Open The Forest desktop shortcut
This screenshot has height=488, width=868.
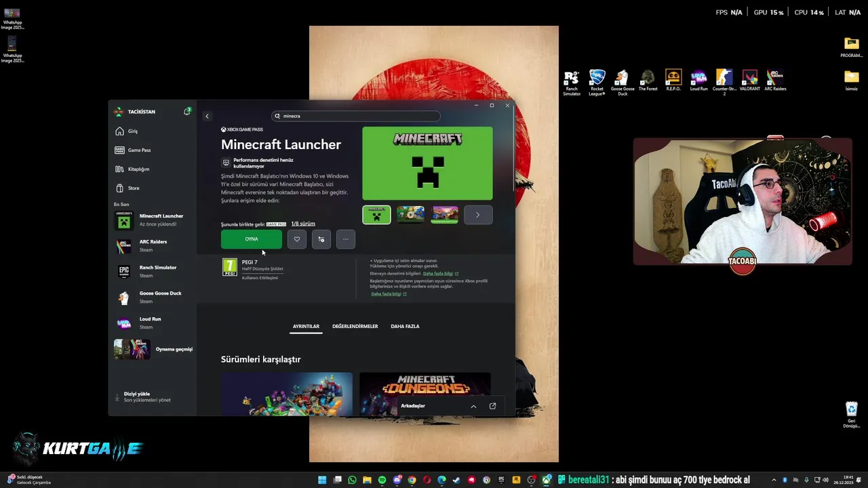pyautogui.click(x=648, y=81)
